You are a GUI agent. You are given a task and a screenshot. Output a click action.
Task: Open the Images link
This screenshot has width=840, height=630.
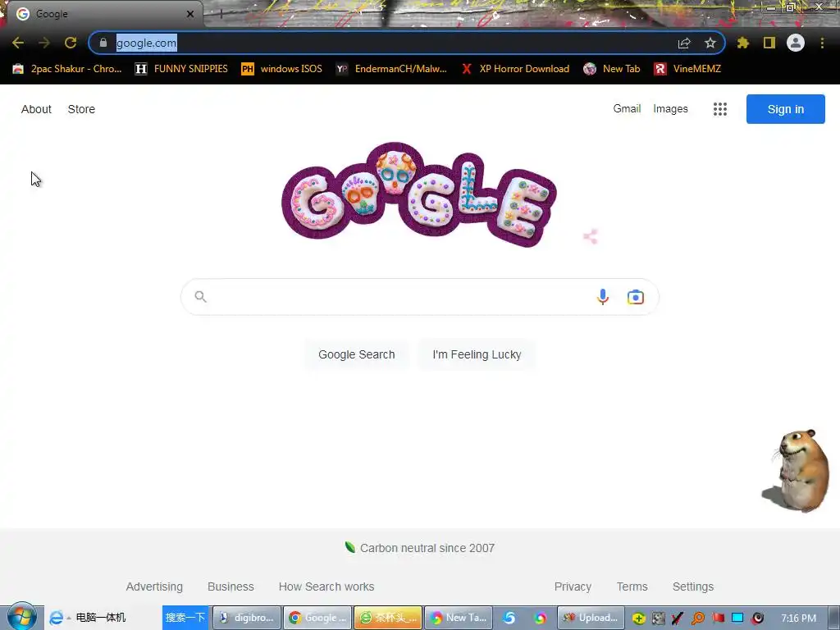pyautogui.click(x=670, y=109)
